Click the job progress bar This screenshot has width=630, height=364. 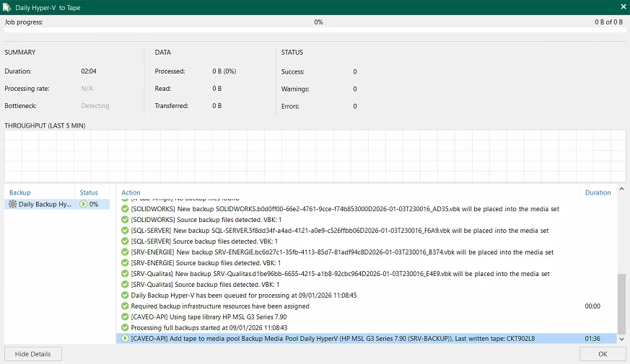[315, 30]
